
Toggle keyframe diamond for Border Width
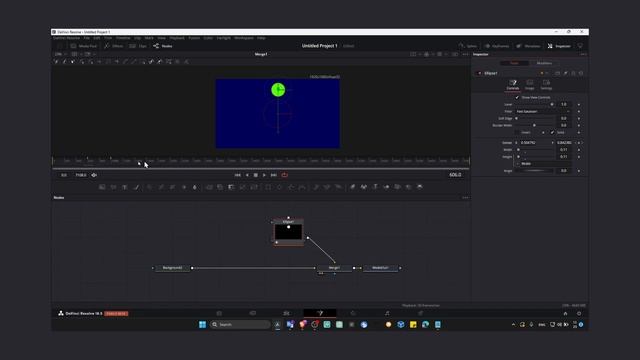point(579,125)
